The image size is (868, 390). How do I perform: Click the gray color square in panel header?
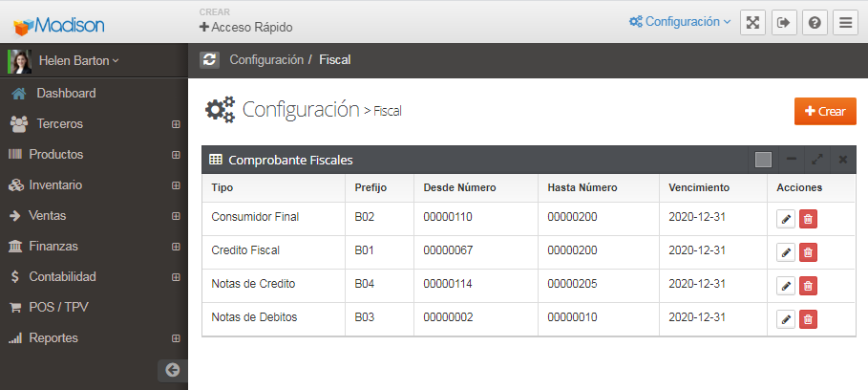coord(763,160)
